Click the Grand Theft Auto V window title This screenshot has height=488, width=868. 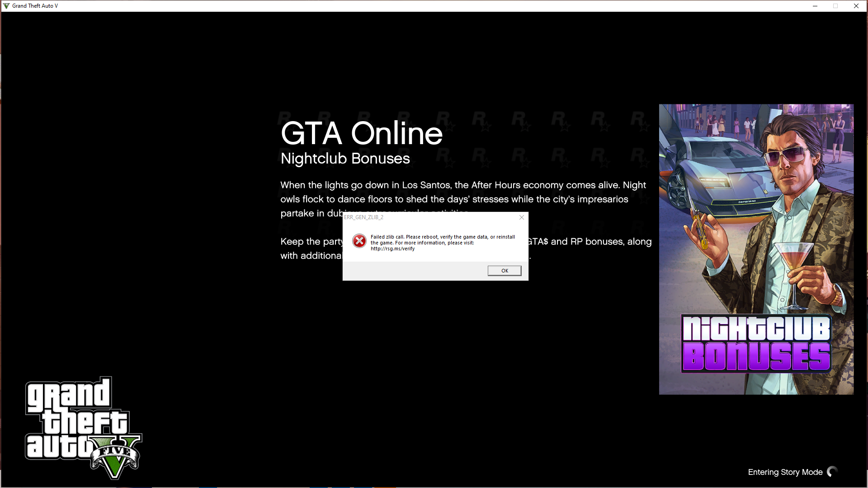(x=35, y=6)
